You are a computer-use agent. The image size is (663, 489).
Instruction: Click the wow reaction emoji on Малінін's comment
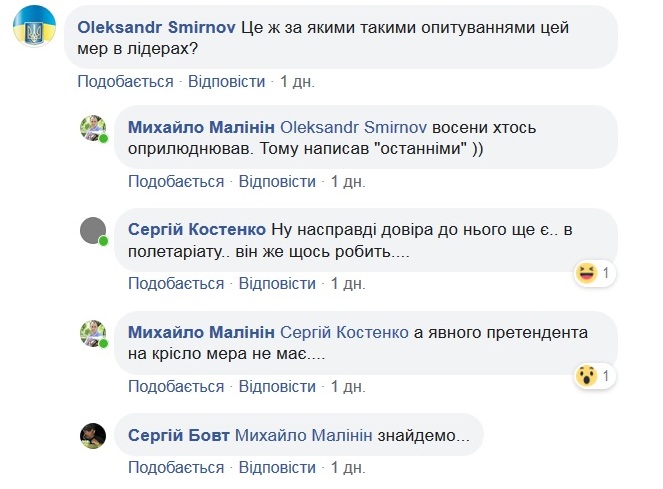(586, 376)
